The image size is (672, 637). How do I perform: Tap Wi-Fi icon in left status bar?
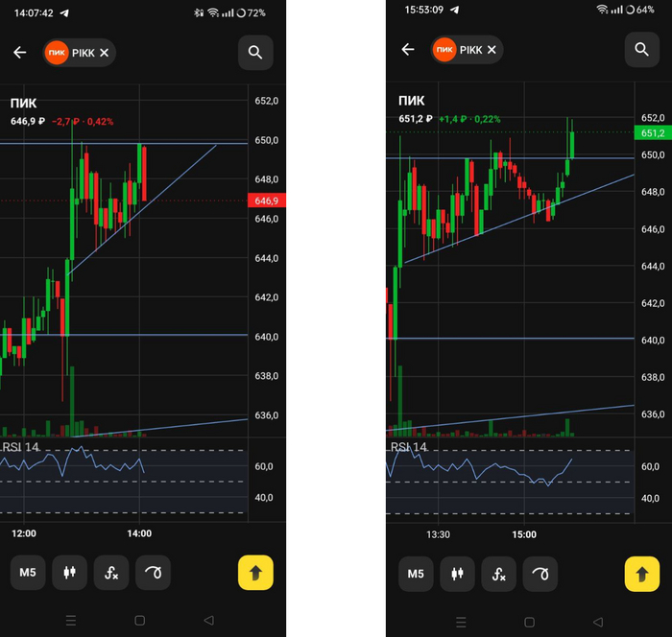coord(213,12)
